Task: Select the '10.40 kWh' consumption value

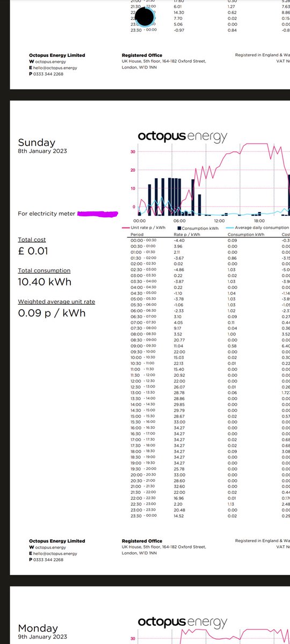Action: [45, 282]
